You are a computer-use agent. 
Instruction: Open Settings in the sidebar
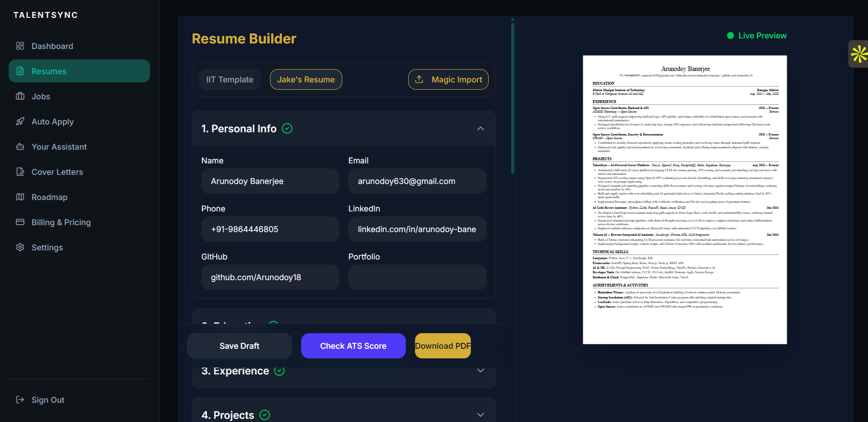coord(79,247)
